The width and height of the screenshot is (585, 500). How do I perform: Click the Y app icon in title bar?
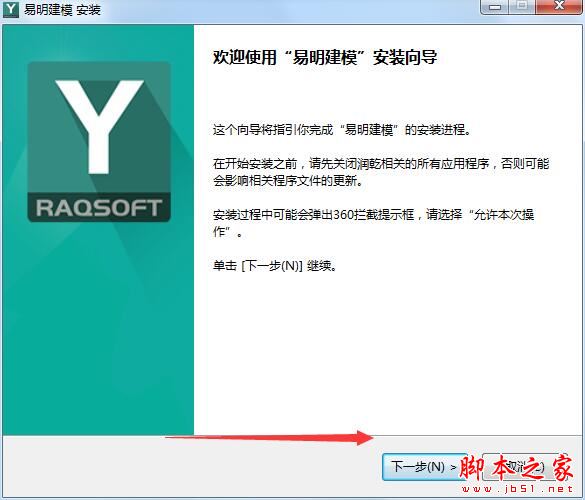point(10,9)
